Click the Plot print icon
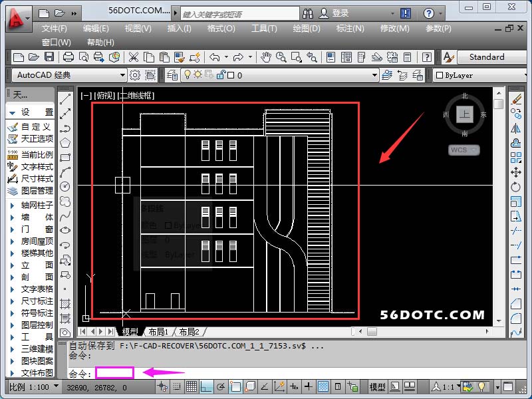The width and height of the screenshot is (532, 399). point(67,57)
